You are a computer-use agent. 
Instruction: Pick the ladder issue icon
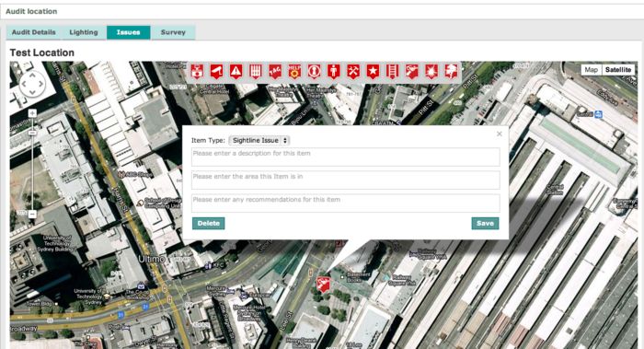click(392, 72)
